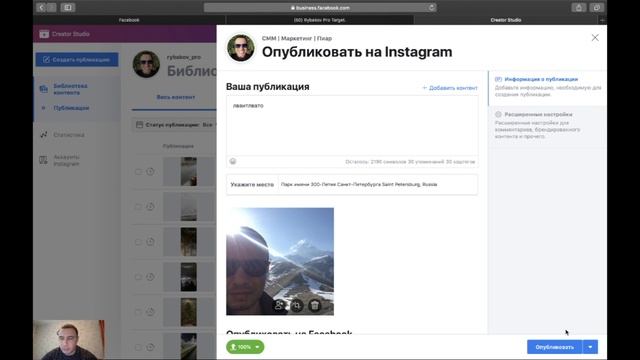Open Аккаунты Instagram in left sidebar
This screenshot has width=640, height=360.
[66, 160]
